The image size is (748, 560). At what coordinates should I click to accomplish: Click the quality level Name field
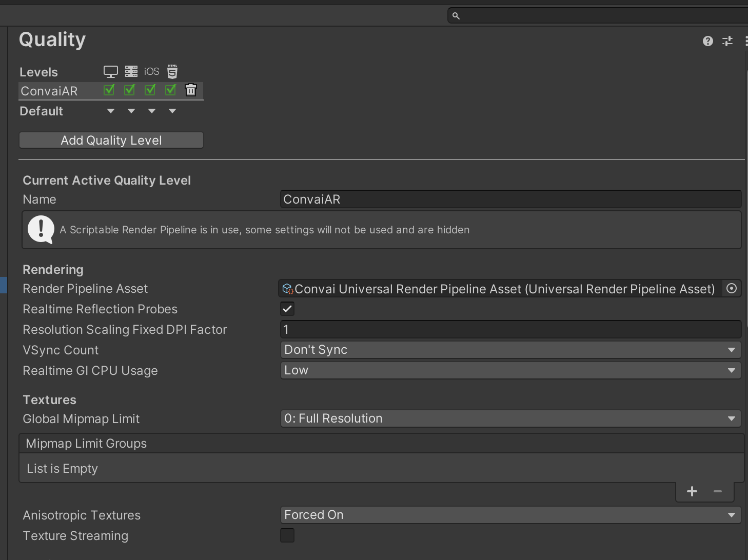click(510, 199)
